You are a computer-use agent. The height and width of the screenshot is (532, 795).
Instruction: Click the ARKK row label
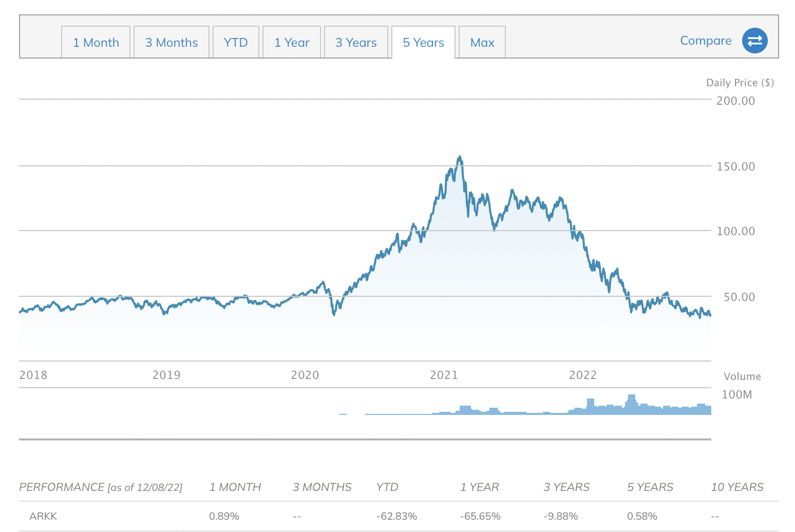point(43,516)
